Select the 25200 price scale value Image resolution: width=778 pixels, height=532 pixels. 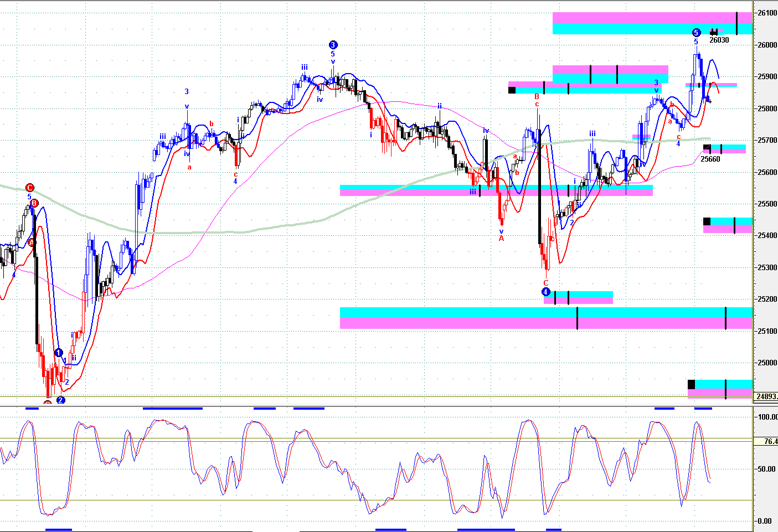pos(767,299)
